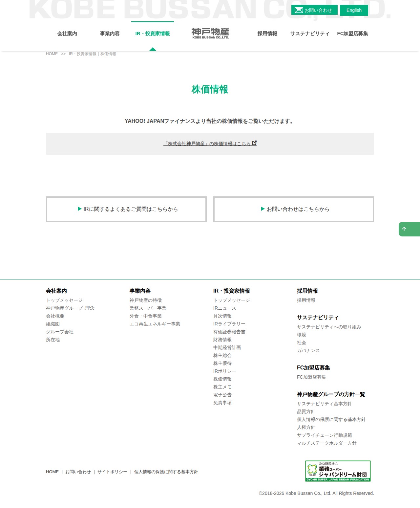Click footer 免責事項 link
This screenshot has height=508, width=420.
[x=222, y=403]
